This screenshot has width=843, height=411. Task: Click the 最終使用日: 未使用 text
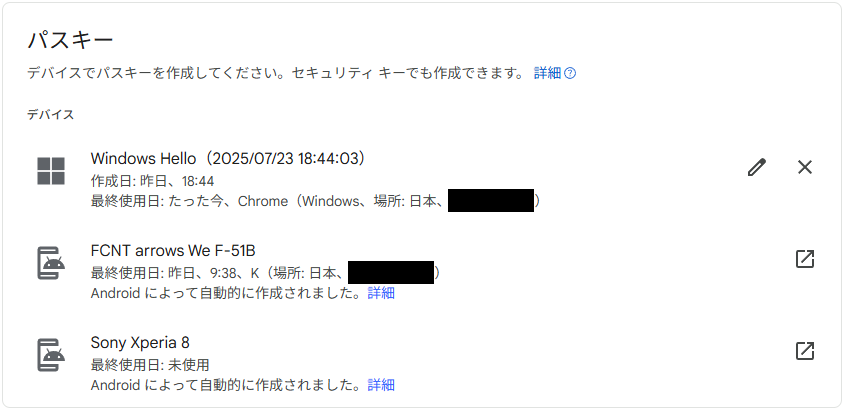(150, 365)
